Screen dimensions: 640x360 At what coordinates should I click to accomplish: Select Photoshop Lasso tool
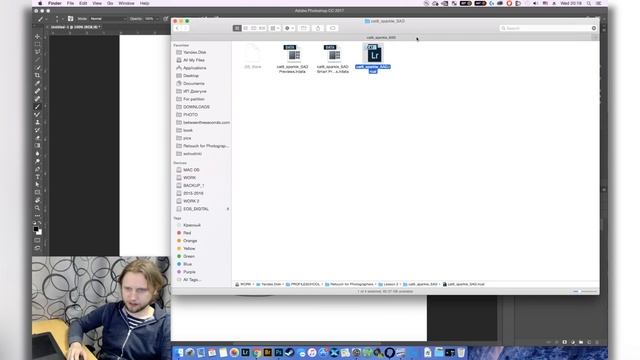coord(38,52)
